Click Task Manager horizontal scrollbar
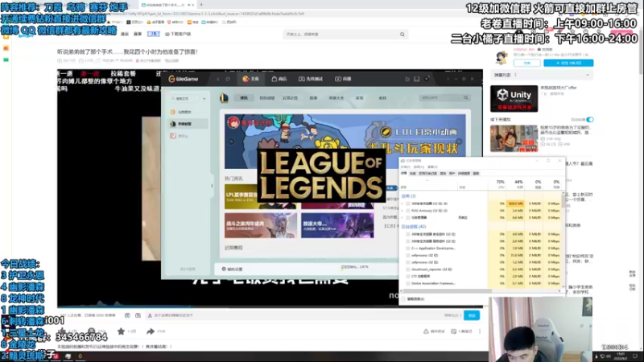Image resolution: width=644 pixels, height=362 pixels. pos(446,290)
